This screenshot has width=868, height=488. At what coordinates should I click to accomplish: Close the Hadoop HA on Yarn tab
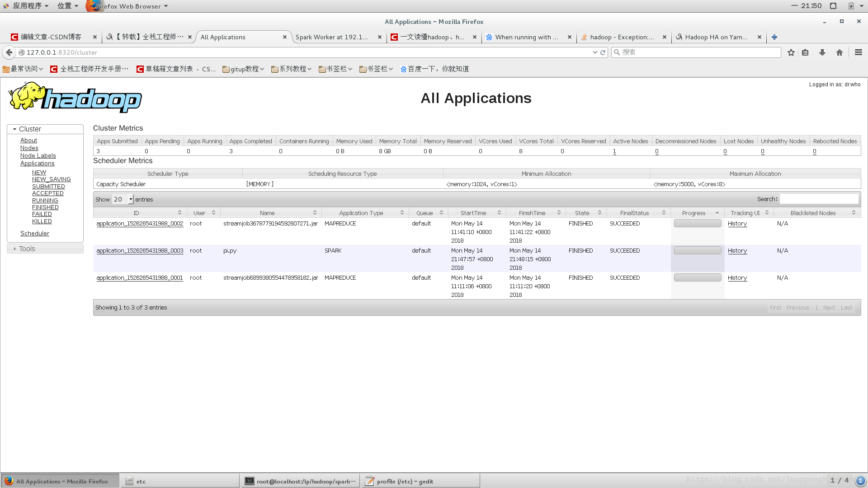[x=759, y=37]
